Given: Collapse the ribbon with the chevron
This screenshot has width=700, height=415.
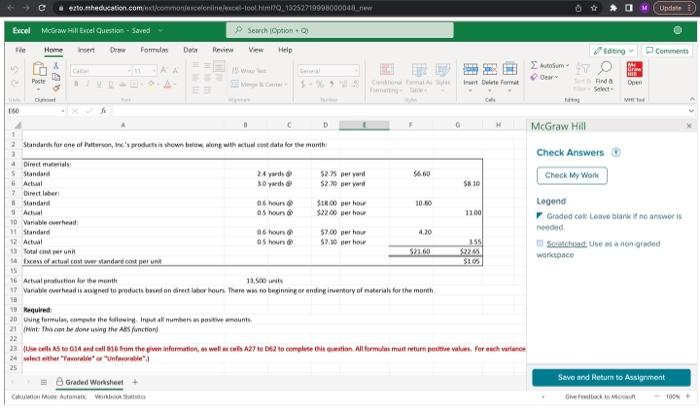Looking at the screenshot, I should [692, 99].
